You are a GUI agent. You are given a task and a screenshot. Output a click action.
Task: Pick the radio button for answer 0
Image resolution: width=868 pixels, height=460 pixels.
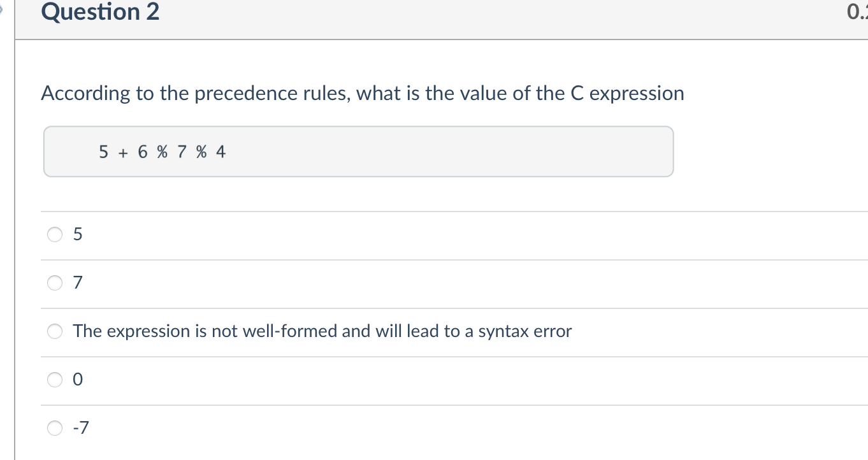[55, 380]
